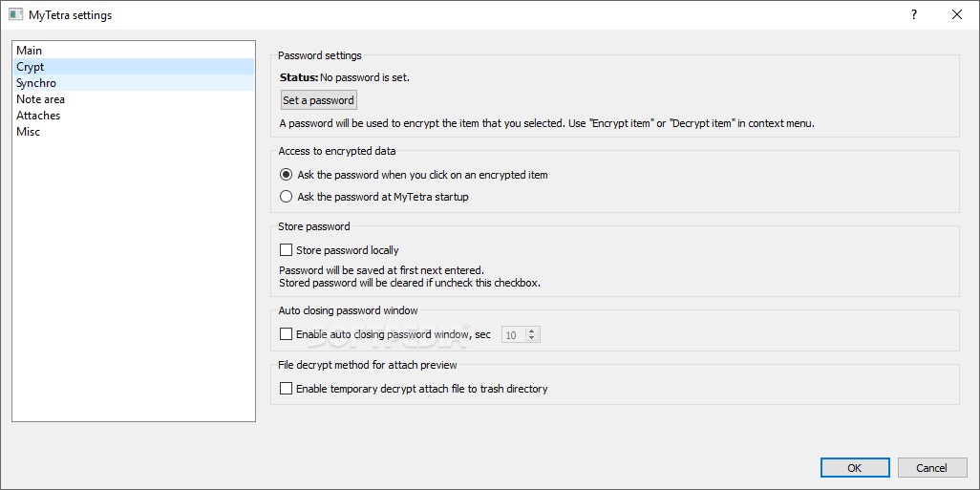The image size is (980, 490).
Task: Select ask password when clicking encrypted item
Action: tap(414, 175)
